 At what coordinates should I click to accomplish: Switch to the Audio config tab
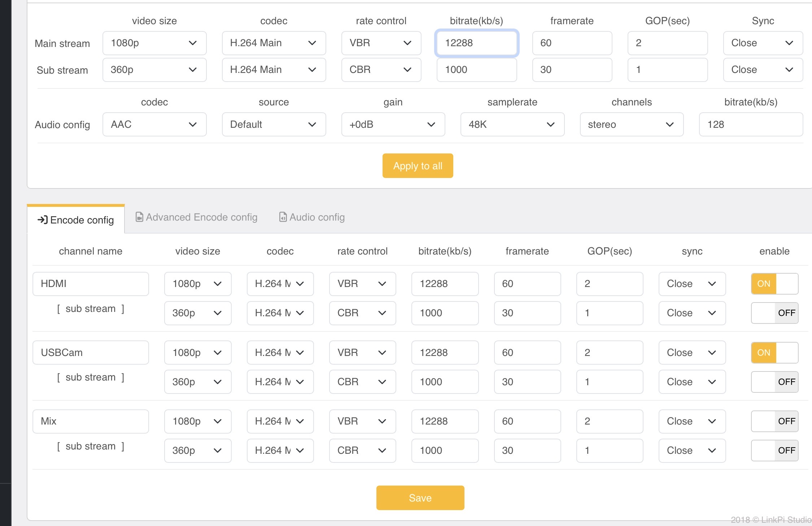point(312,217)
